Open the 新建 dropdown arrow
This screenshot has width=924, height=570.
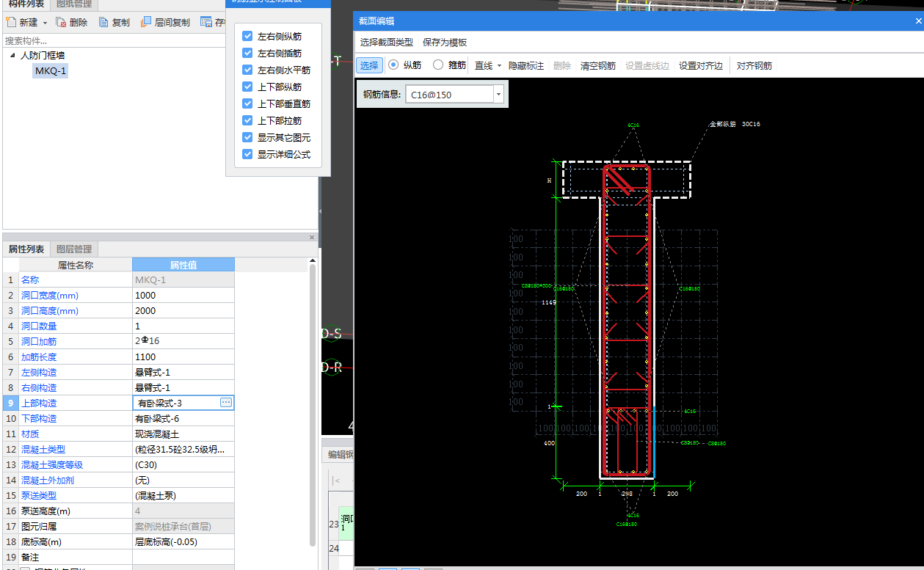click(45, 23)
